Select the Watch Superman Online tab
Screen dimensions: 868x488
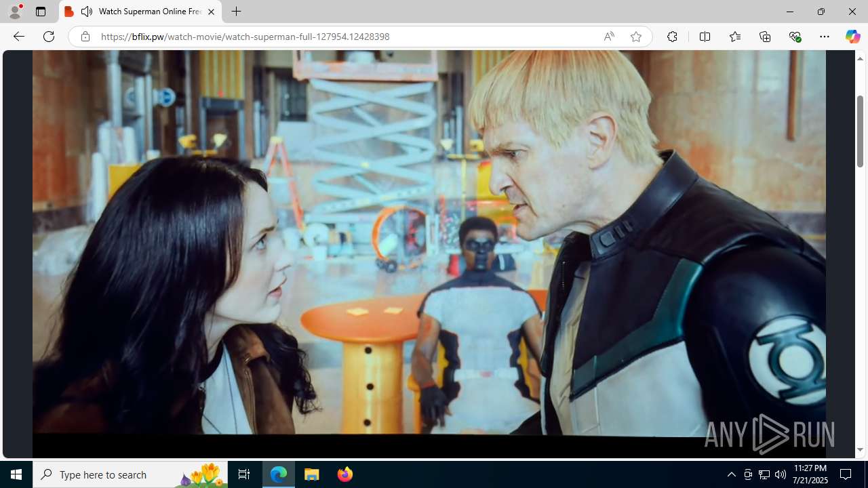[140, 12]
